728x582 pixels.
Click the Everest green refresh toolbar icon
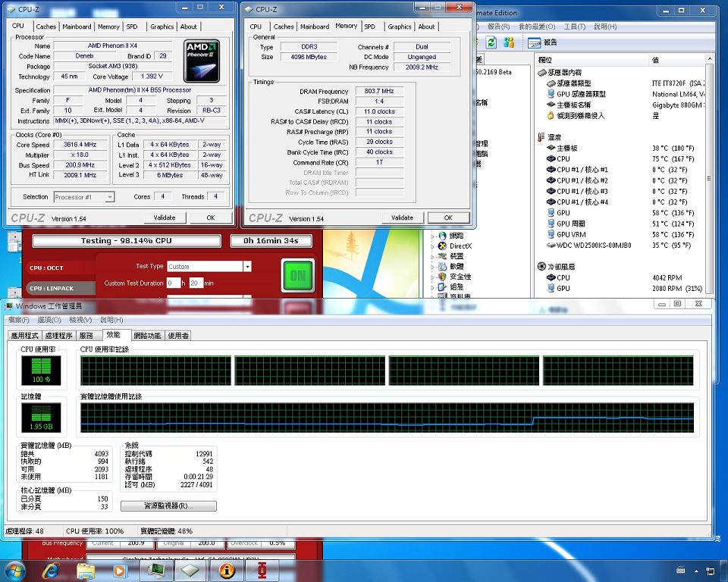pos(491,42)
